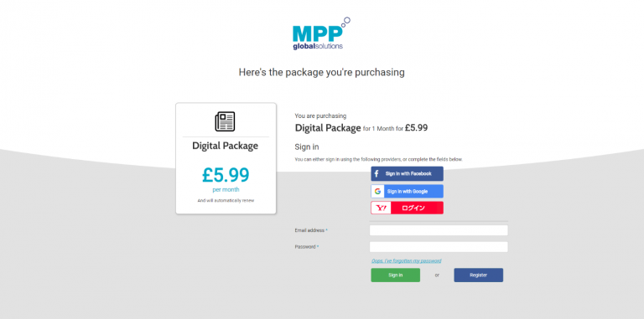644x319 pixels.
Task: Focus the Password input field
Action: click(439, 247)
